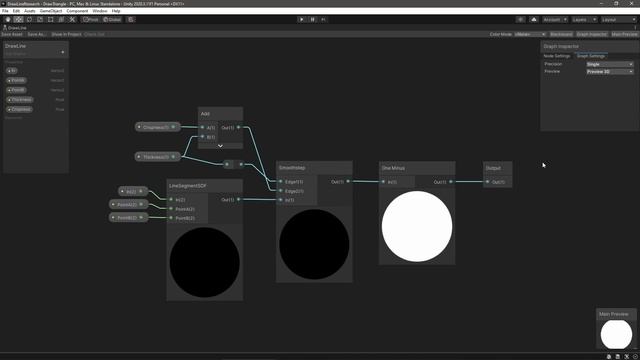The width and height of the screenshot is (640, 360).
Task: Open the Component menu
Action: pyautogui.click(x=77, y=11)
